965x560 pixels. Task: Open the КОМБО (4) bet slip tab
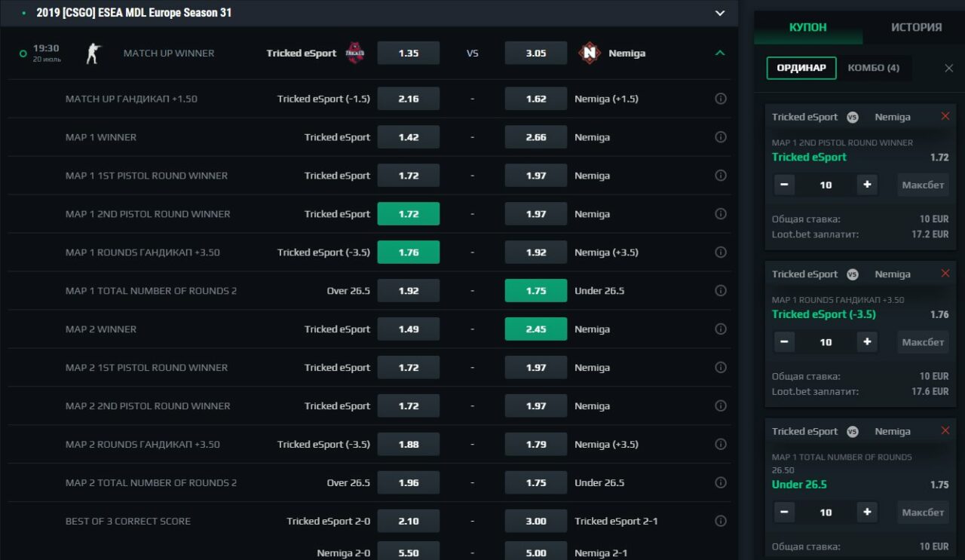[874, 67]
